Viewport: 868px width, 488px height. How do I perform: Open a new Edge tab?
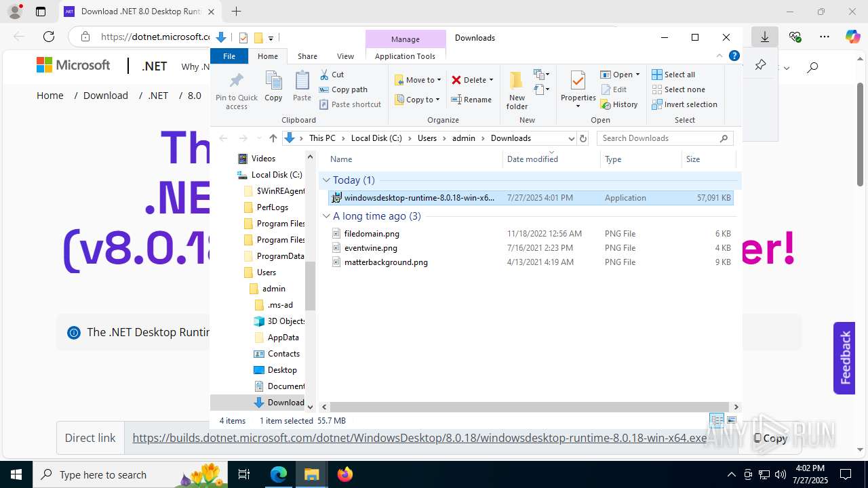click(x=236, y=12)
